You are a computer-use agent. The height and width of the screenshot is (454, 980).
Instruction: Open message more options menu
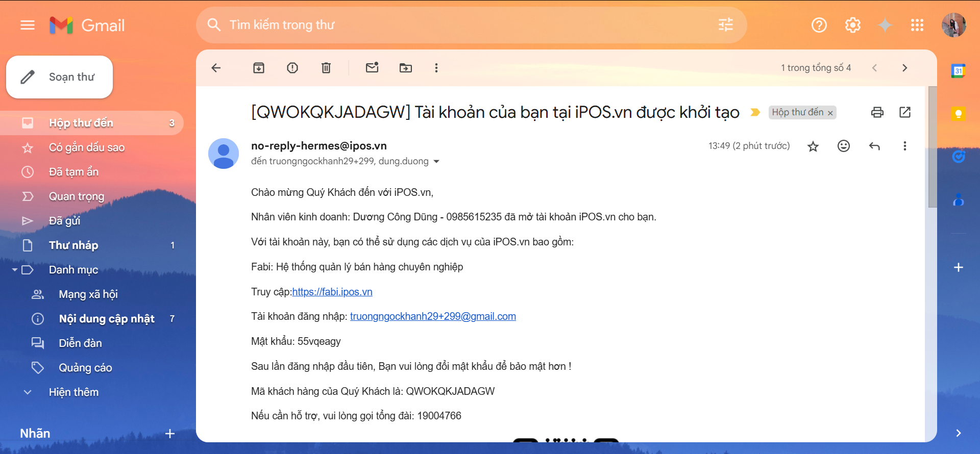tap(905, 146)
